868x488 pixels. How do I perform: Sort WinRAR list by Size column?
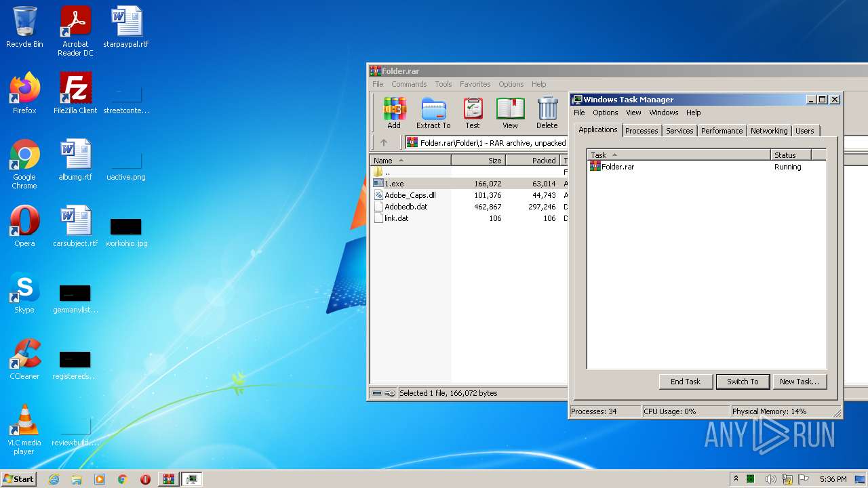pyautogui.click(x=478, y=161)
